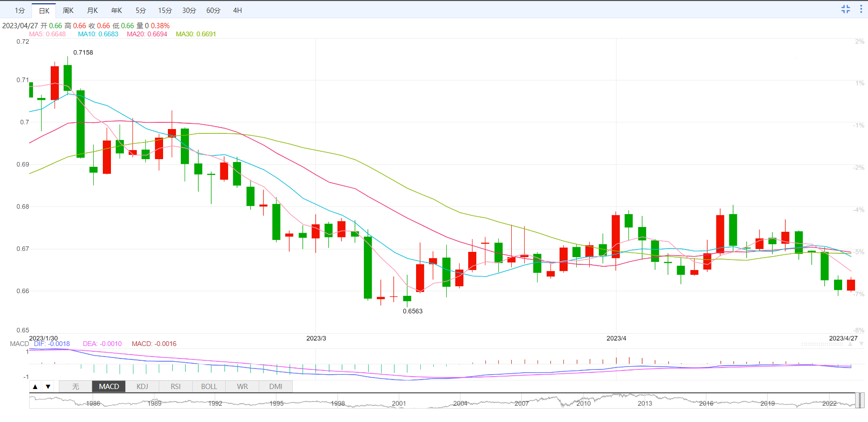Viewport: 868px width, 422px height.
Task: Choose the DMI indicator
Action: pyautogui.click(x=275, y=387)
